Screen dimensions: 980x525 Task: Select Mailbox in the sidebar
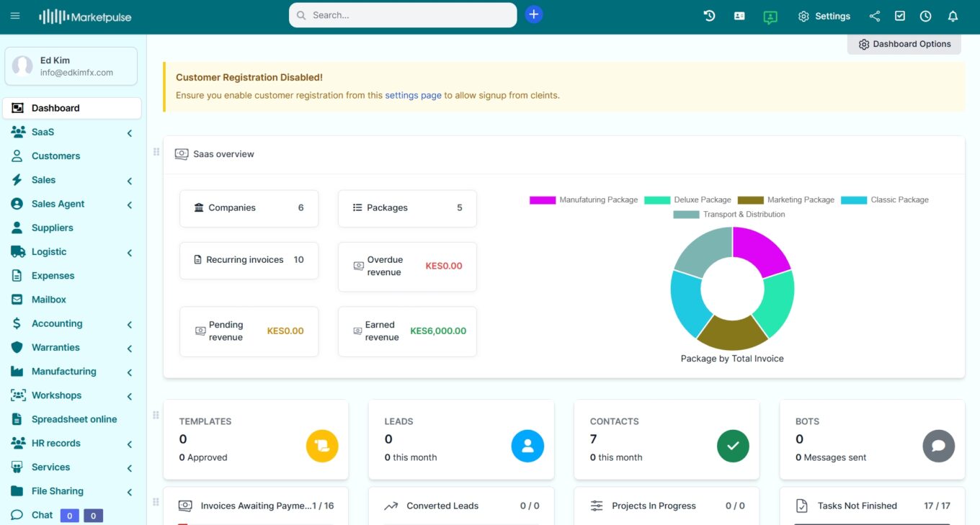[x=49, y=300]
